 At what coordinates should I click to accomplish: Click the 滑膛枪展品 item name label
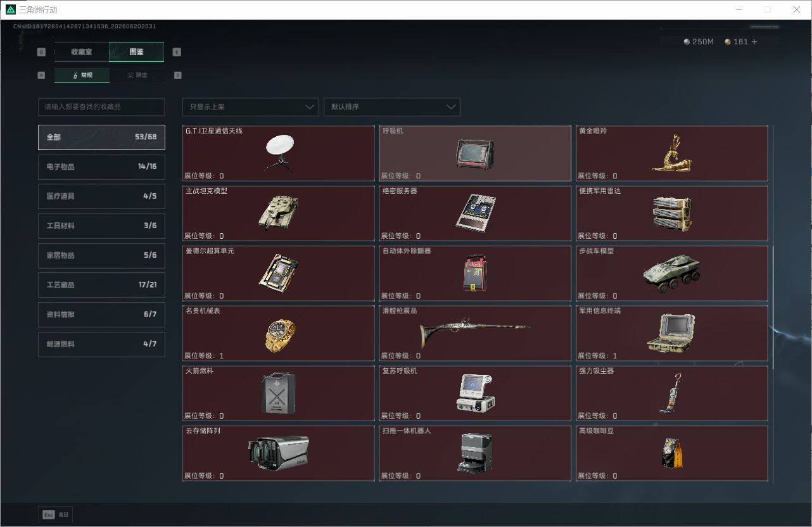400,311
